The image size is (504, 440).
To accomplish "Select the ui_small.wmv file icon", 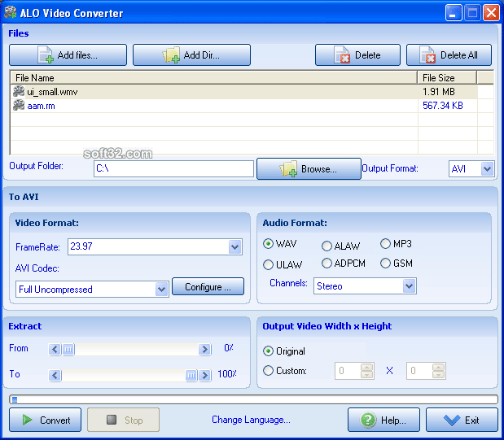I will [x=19, y=92].
